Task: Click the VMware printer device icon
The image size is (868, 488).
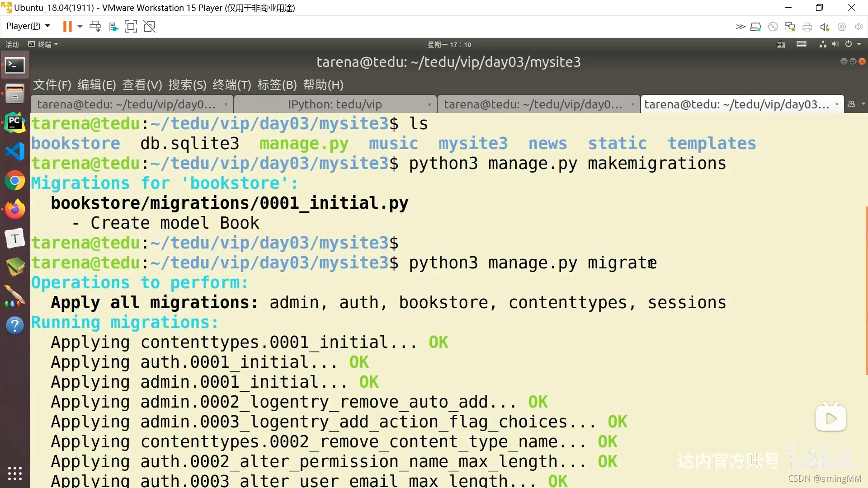Action: tap(807, 27)
